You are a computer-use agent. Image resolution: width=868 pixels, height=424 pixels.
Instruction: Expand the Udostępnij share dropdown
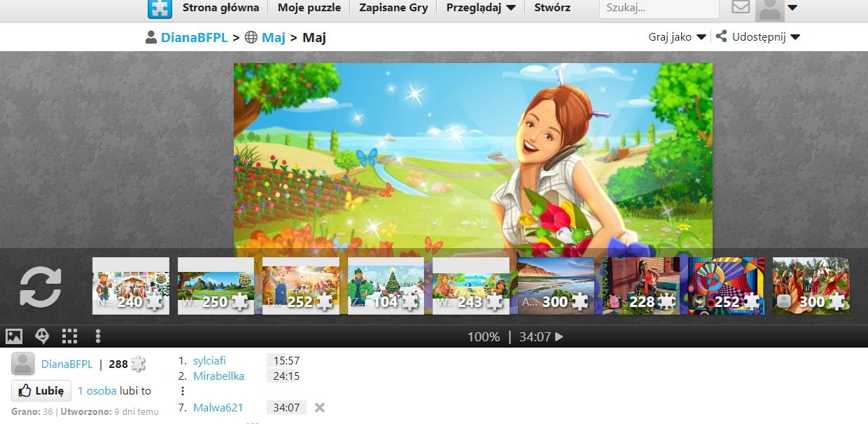(758, 37)
